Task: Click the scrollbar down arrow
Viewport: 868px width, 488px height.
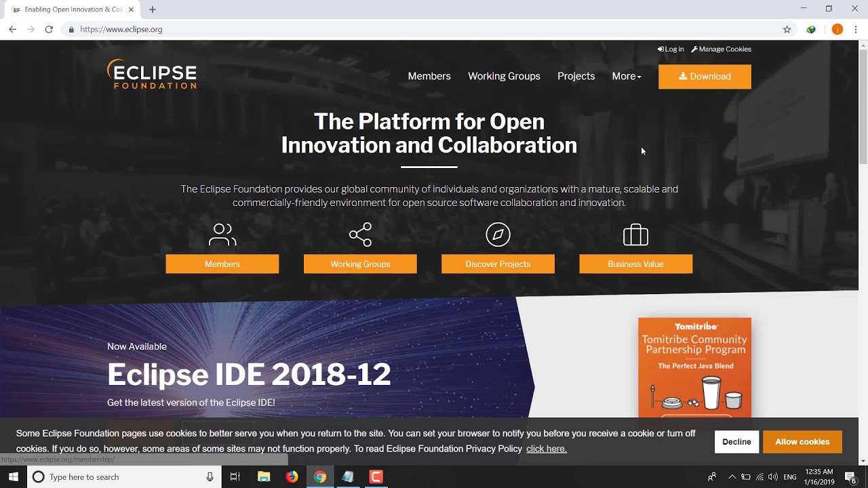Action: (x=863, y=460)
